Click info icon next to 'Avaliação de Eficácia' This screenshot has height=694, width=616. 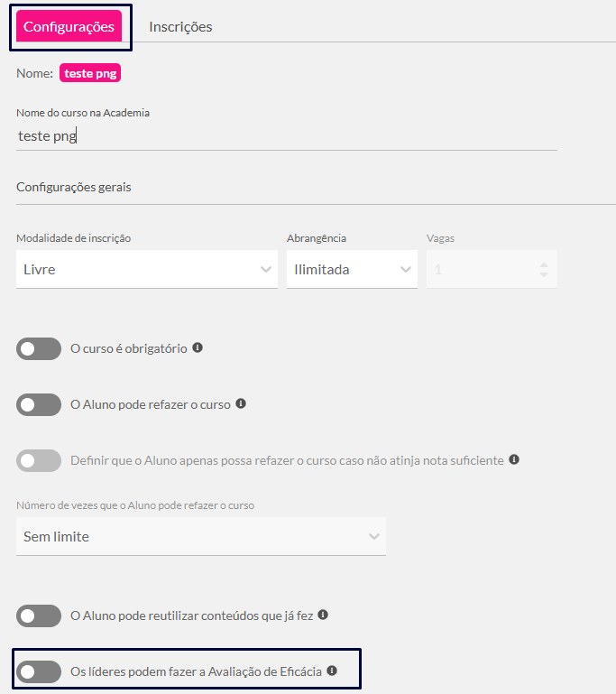click(x=332, y=671)
